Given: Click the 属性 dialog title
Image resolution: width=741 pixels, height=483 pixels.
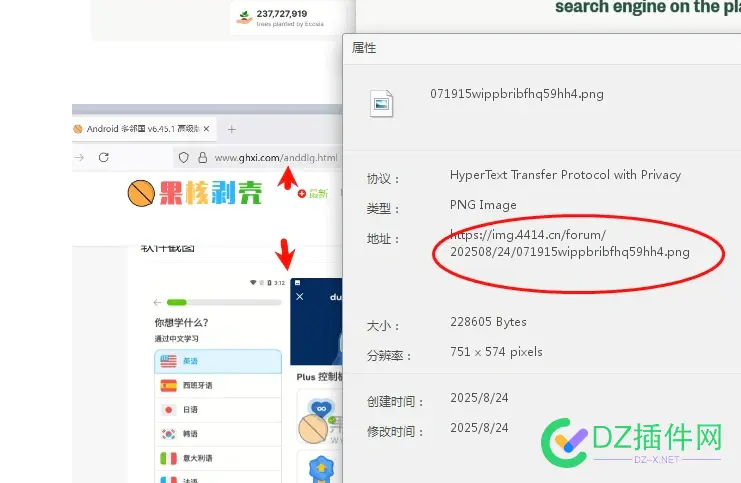Looking at the screenshot, I should [x=364, y=48].
